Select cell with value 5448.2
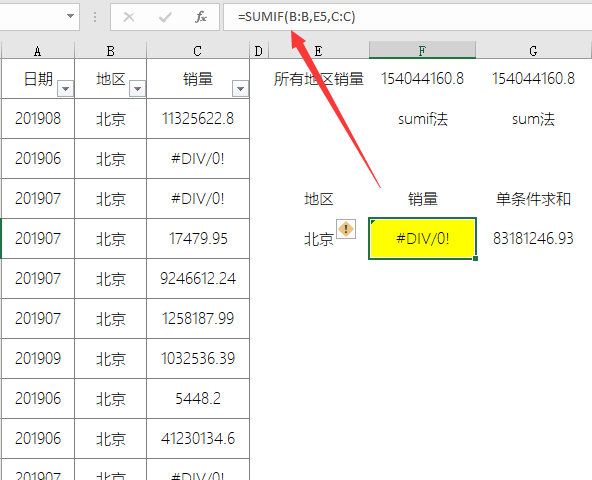 (x=198, y=398)
